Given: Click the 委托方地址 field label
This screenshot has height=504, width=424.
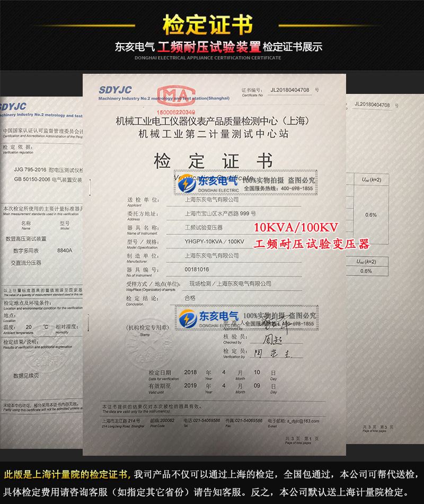Looking at the screenshot, I should (x=143, y=214).
